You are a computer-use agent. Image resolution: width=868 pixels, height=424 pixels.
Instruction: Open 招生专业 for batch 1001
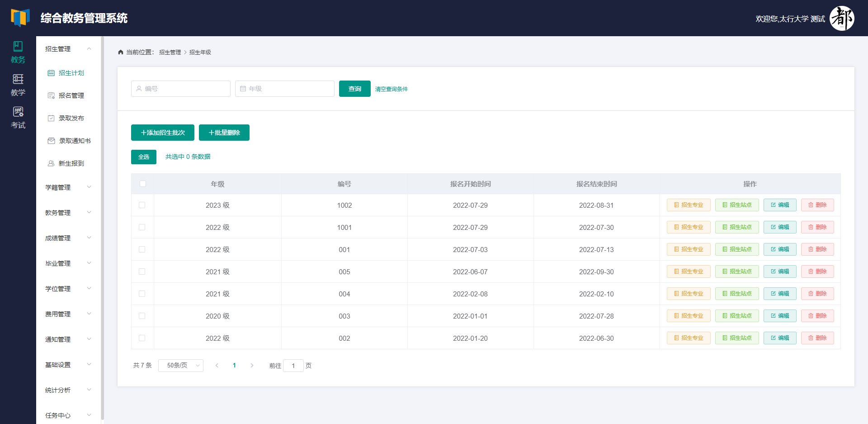tap(689, 227)
